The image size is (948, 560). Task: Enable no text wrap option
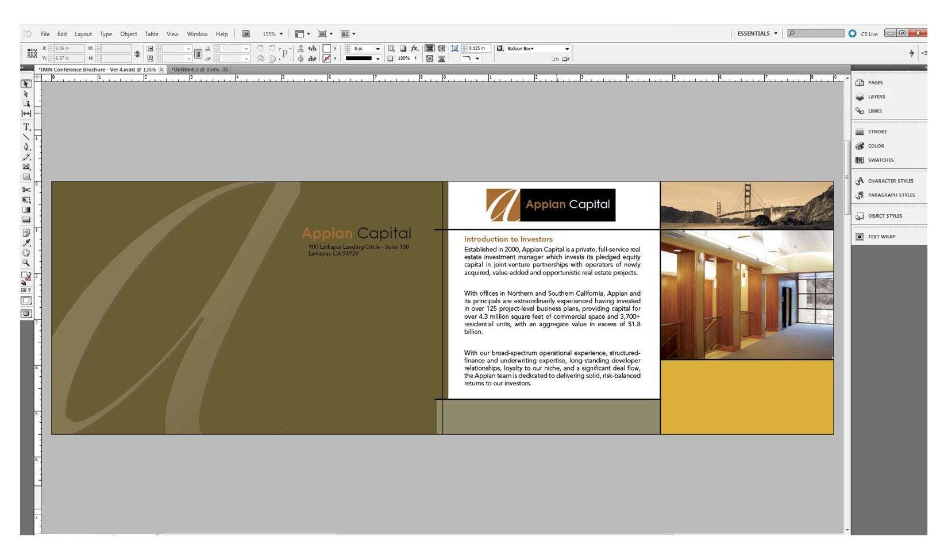click(429, 49)
